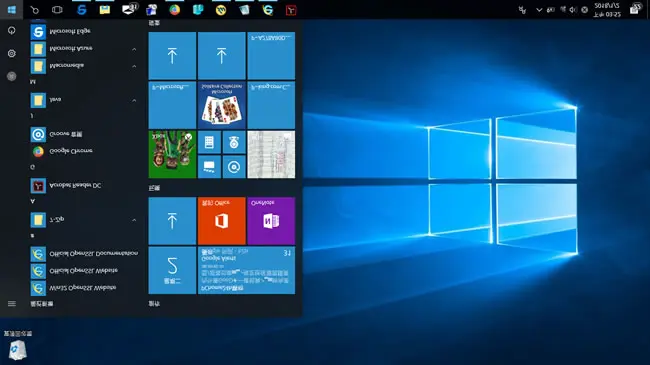This screenshot has width=650, height=365.
Task: Click the Acrobat Reader DC app entry
Action: 75,185
